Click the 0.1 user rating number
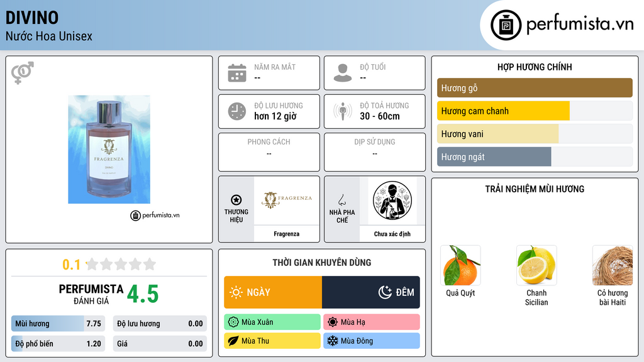Image resolution: width=644 pixels, height=362 pixels. point(72,265)
